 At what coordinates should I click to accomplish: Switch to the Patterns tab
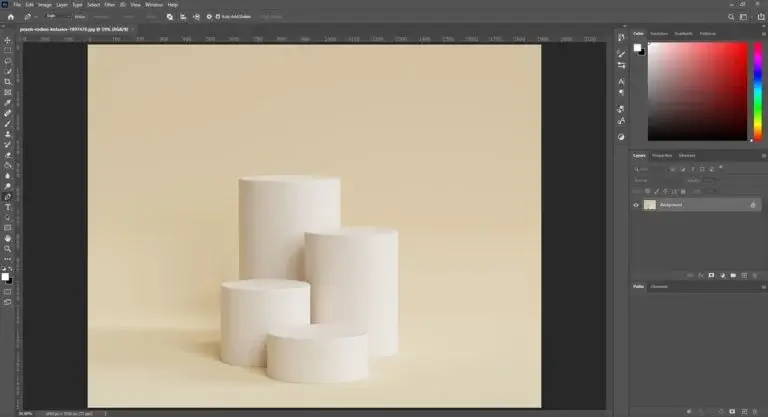click(708, 34)
